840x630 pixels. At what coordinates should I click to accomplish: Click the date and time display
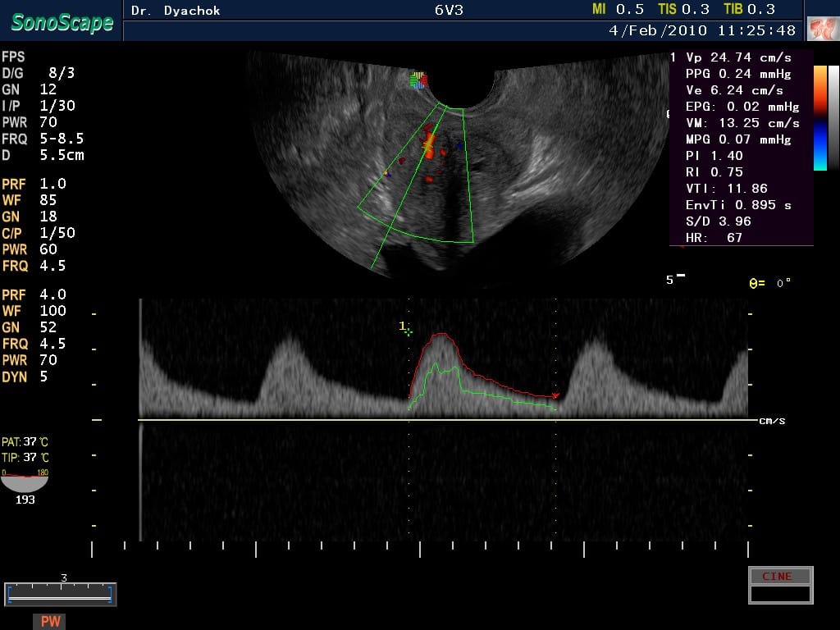(x=702, y=30)
